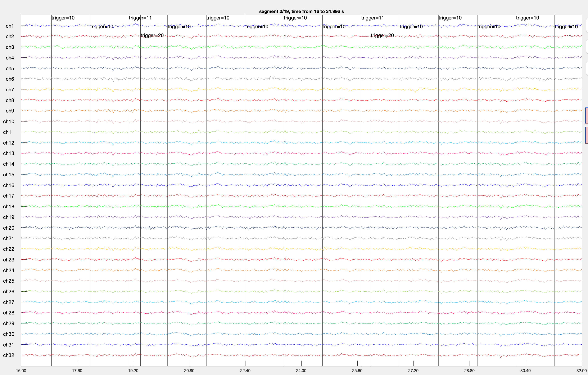The image size is (588, 375).
Task: Click the first trigger=11 event label
Action: (x=140, y=18)
